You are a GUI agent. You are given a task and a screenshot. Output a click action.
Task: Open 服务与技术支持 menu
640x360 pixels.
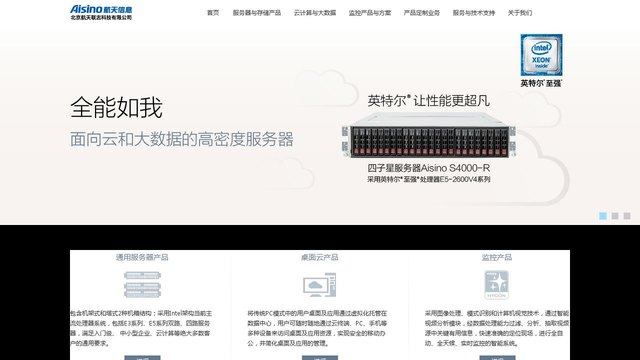coord(473,13)
